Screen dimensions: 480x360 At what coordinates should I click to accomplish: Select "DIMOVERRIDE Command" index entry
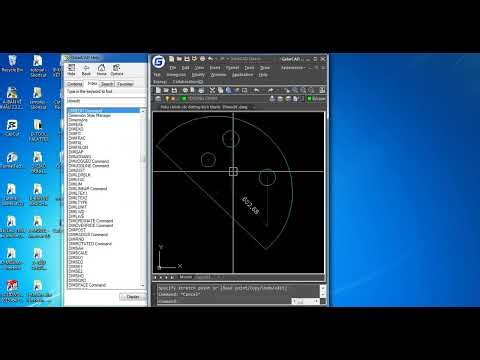(x=91, y=225)
